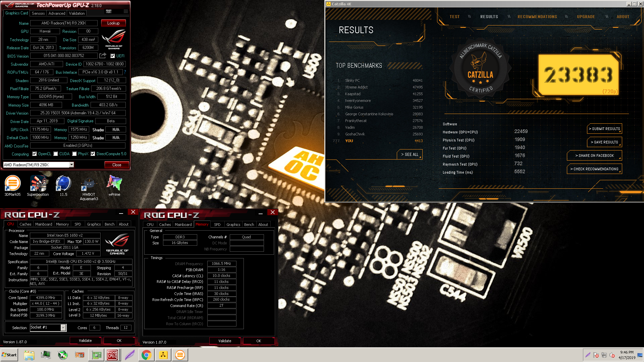Expand the Socket #1 selection dropdown

point(63,327)
